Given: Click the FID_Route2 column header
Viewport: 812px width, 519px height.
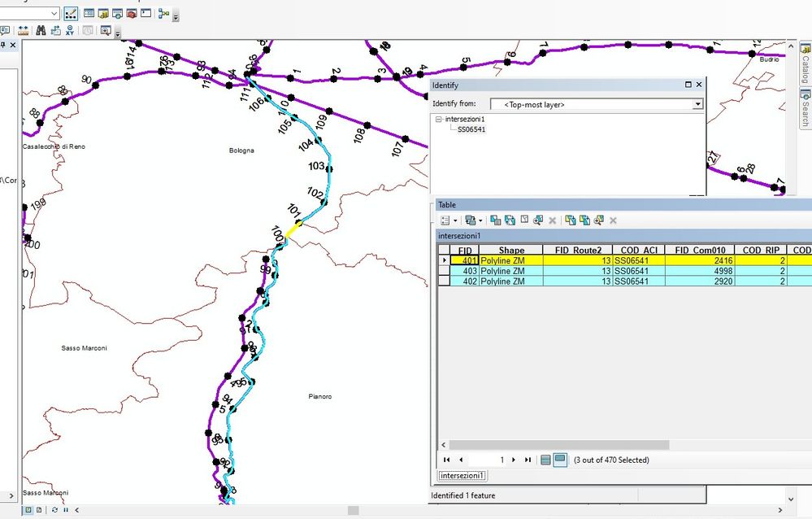Looking at the screenshot, I should pos(578,250).
